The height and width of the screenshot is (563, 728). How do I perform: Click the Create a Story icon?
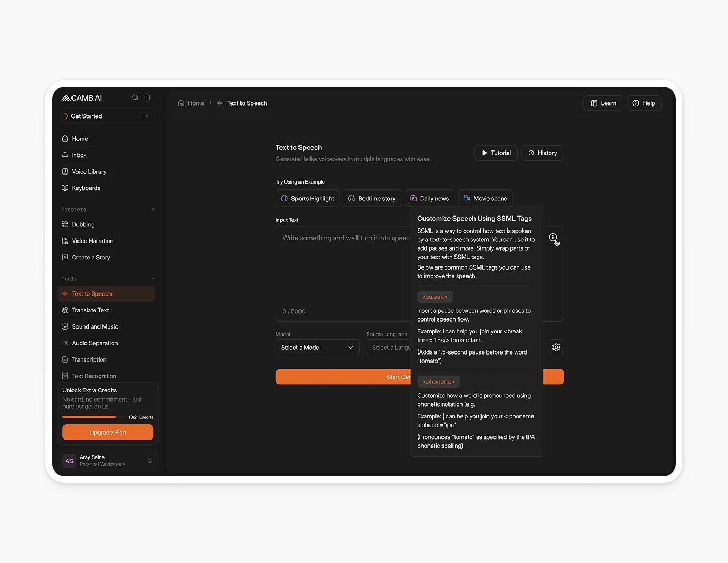(66, 257)
